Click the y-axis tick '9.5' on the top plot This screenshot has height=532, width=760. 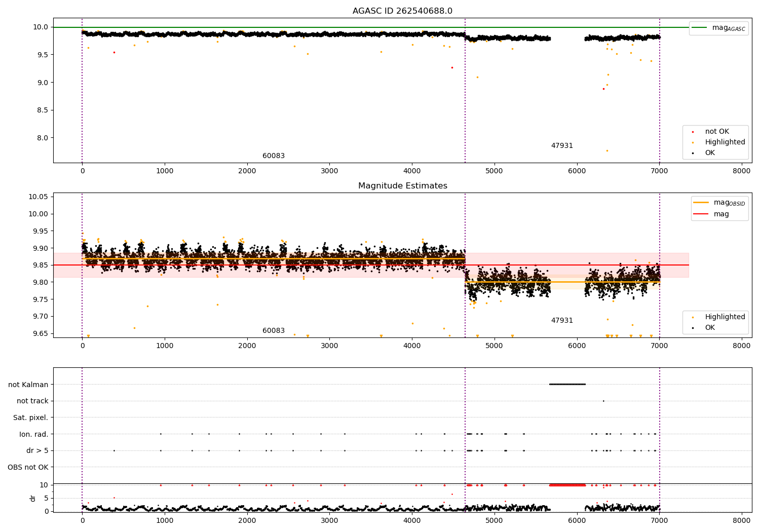tap(43, 55)
